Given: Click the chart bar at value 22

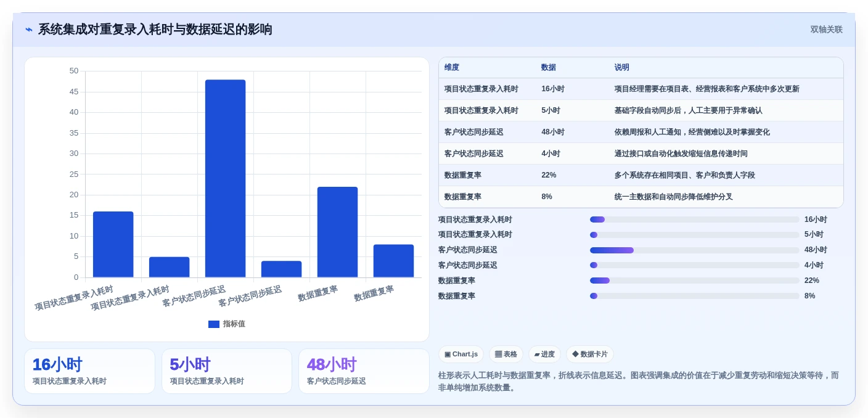Looking at the screenshot, I should tap(337, 232).
